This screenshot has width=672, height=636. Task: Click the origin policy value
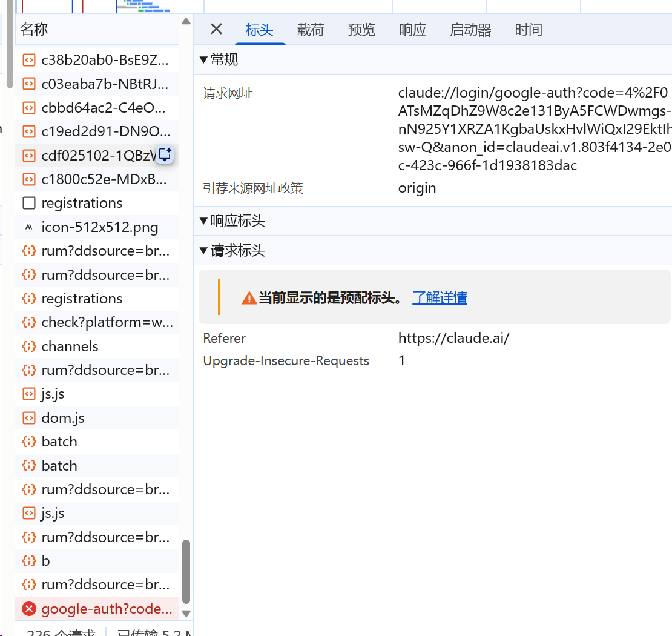point(417,188)
